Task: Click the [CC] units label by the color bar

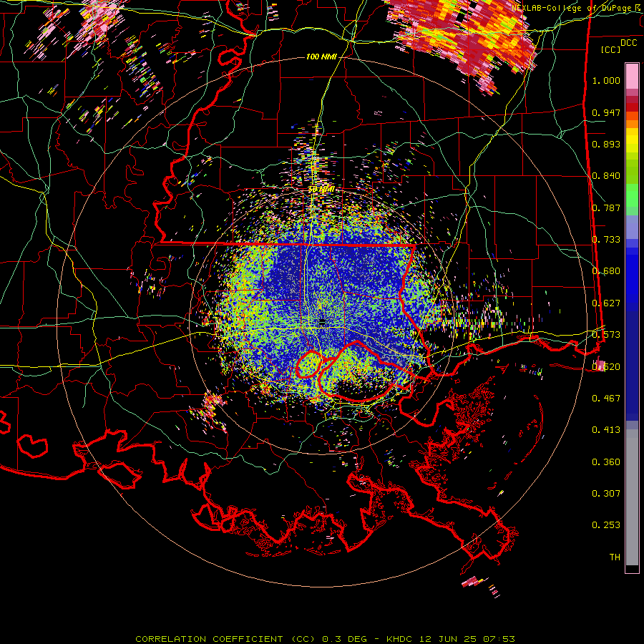Action: point(611,49)
